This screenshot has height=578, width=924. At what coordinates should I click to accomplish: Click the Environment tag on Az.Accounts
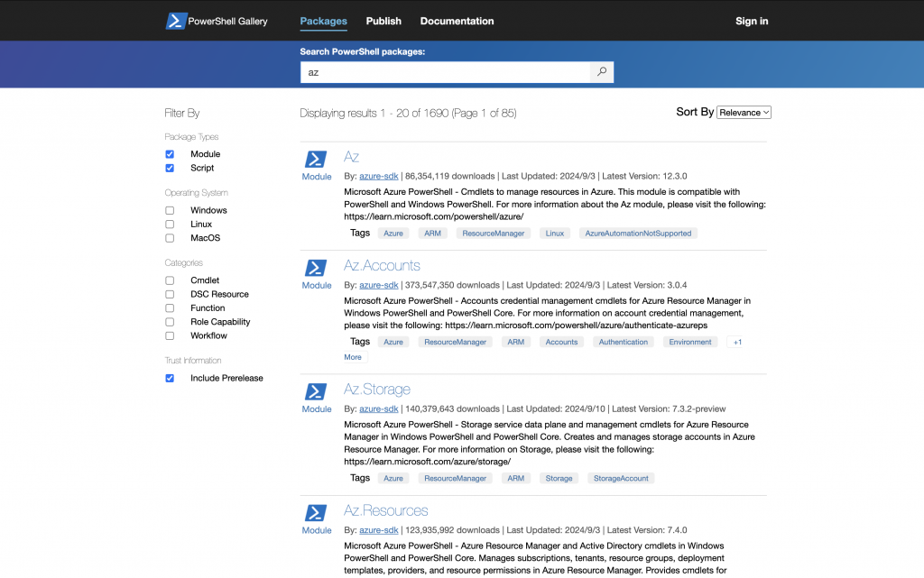tap(690, 342)
